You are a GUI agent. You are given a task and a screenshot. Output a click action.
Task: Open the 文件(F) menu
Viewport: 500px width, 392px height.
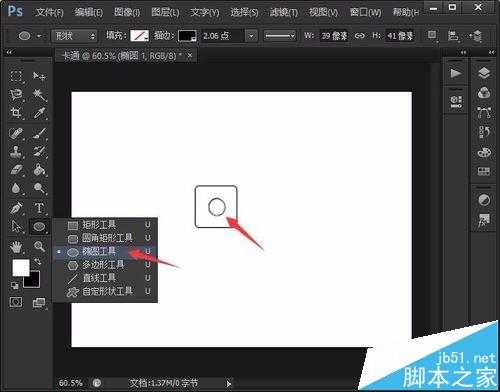49,13
